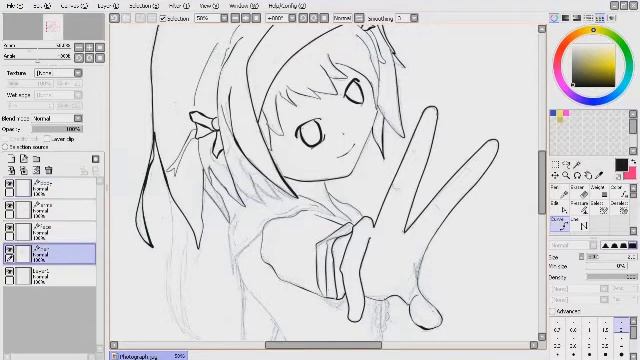Click the layer Opacity slider
Image resolution: width=640 pixels, height=360 pixels.
coord(57,129)
